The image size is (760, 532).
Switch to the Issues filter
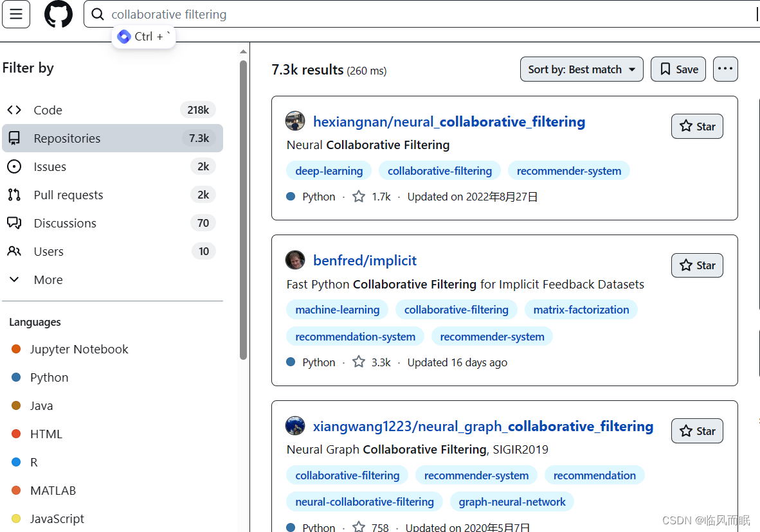[x=50, y=166]
